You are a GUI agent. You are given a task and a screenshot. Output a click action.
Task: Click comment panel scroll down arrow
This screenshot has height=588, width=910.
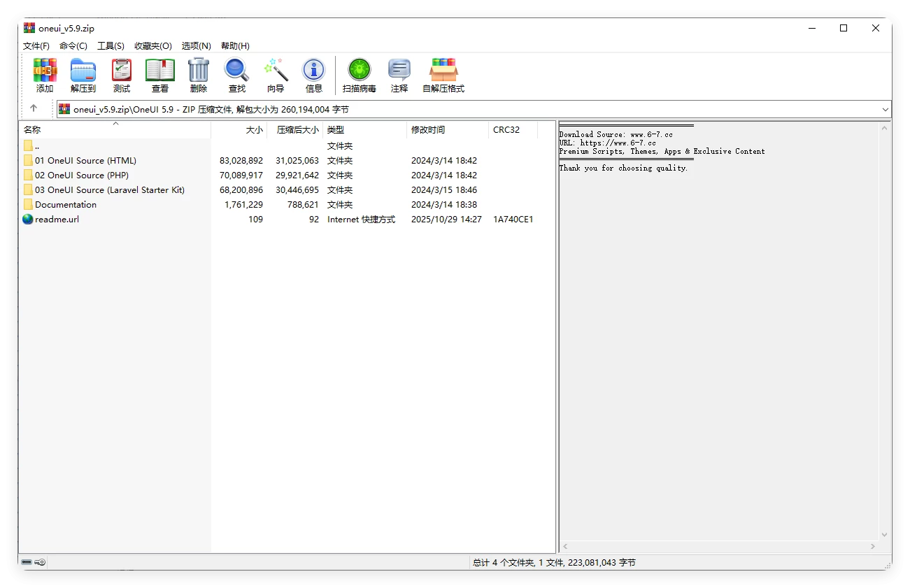[885, 535]
